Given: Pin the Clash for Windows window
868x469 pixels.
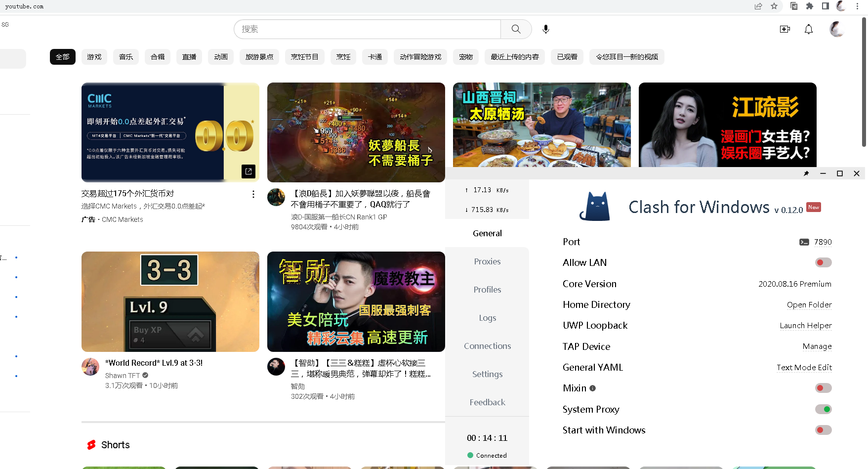Looking at the screenshot, I should click(806, 173).
